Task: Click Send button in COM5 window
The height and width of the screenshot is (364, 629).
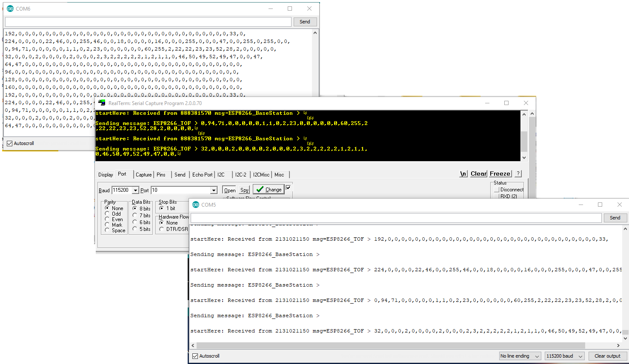Action: pyautogui.click(x=615, y=218)
